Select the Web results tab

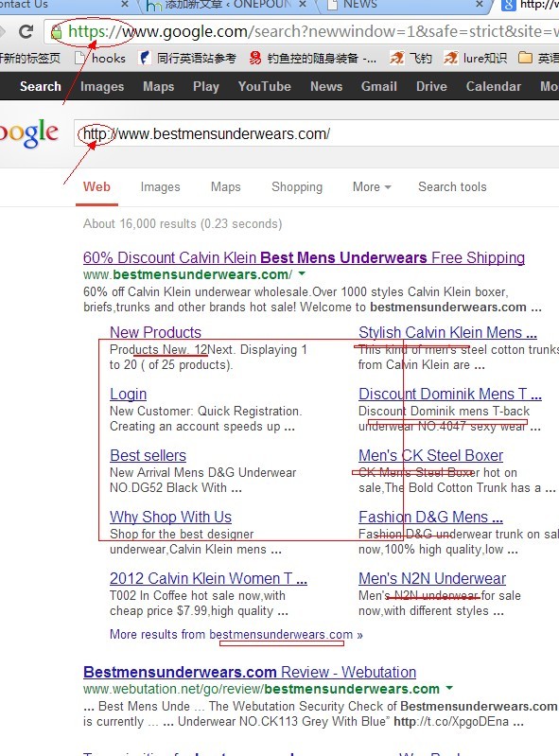click(x=96, y=187)
